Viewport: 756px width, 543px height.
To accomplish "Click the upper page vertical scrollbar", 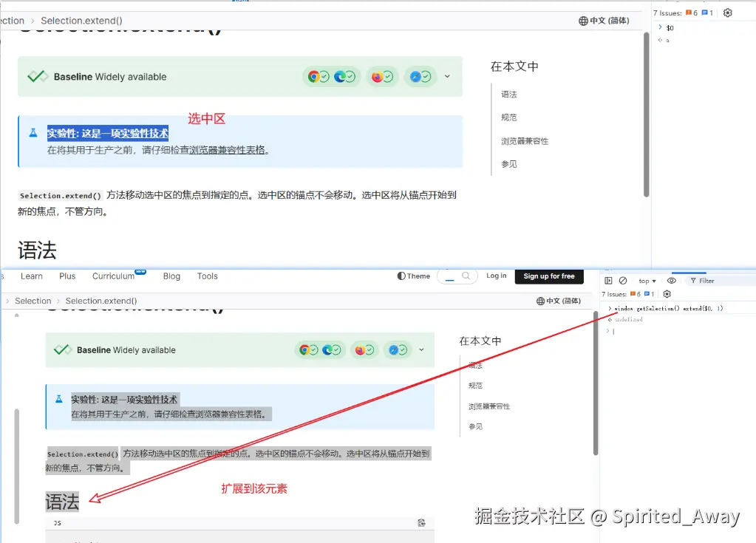I will pos(646,115).
